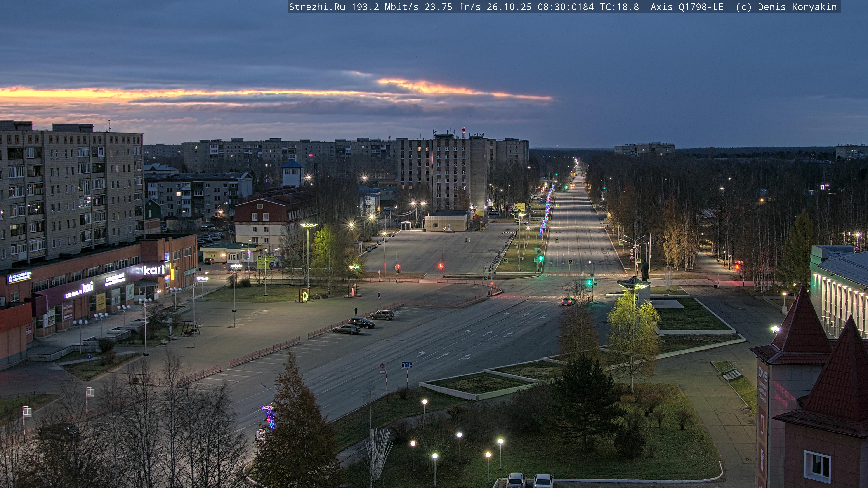This screenshot has width=868, height=488.
Task: Click the blue-roofed tower building
Action: [292, 174]
